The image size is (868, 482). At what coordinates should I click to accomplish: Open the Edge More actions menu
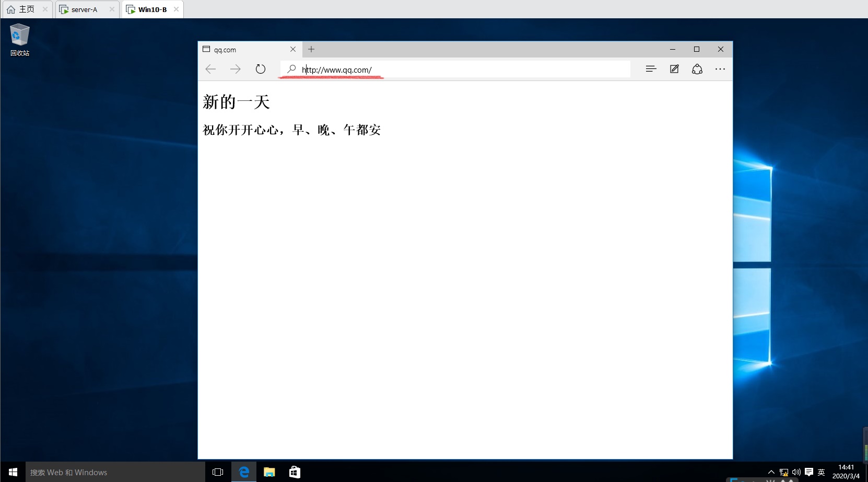(x=720, y=69)
